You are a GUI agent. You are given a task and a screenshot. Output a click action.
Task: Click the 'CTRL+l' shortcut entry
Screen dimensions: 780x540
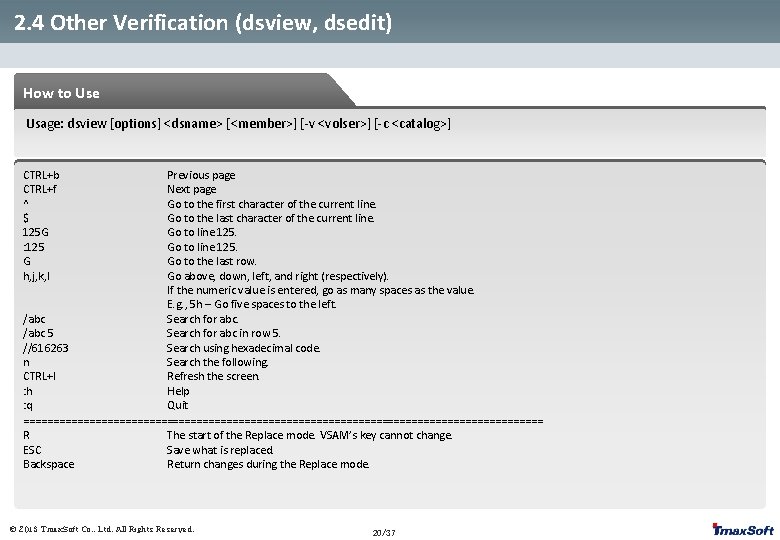40,376
